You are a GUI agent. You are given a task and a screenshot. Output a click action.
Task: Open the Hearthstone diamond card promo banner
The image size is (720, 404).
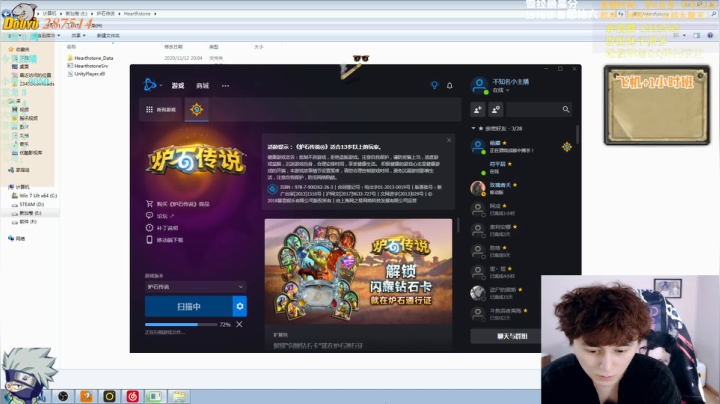click(358, 271)
